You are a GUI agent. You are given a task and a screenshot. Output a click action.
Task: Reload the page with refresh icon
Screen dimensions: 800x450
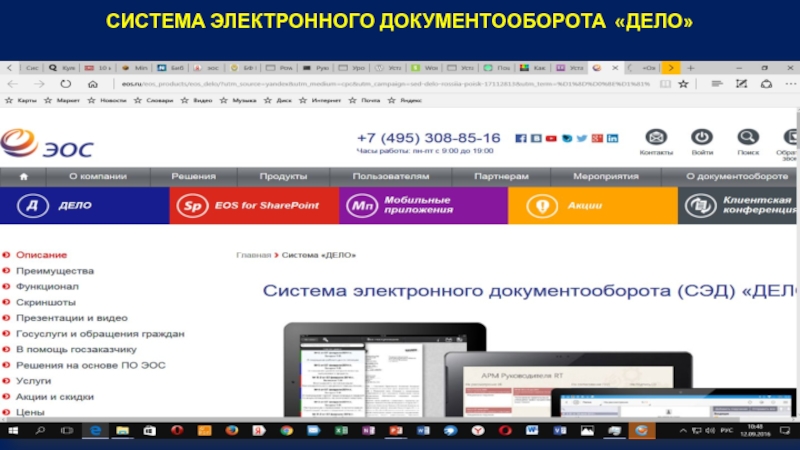click(65, 84)
